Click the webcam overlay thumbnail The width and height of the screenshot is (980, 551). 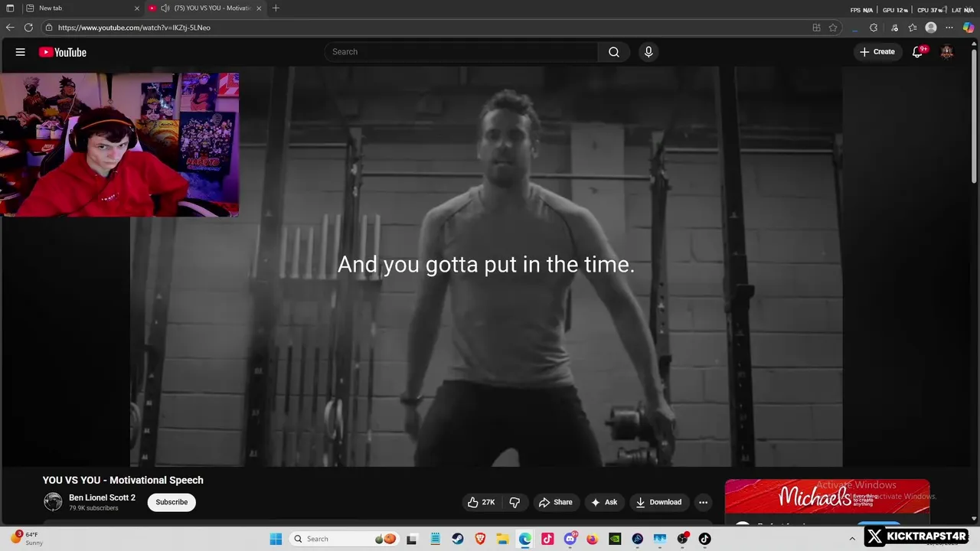pos(120,145)
